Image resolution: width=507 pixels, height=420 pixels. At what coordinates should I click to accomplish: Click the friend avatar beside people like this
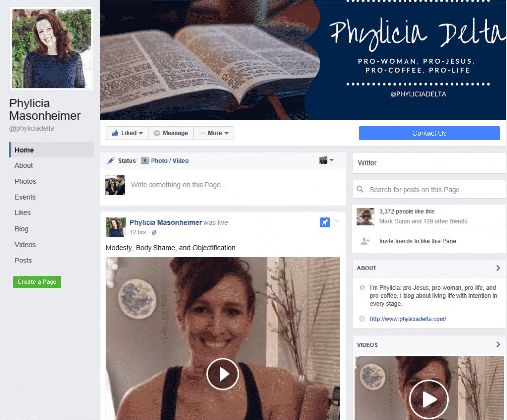pyautogui.click(x=365, y=216)
